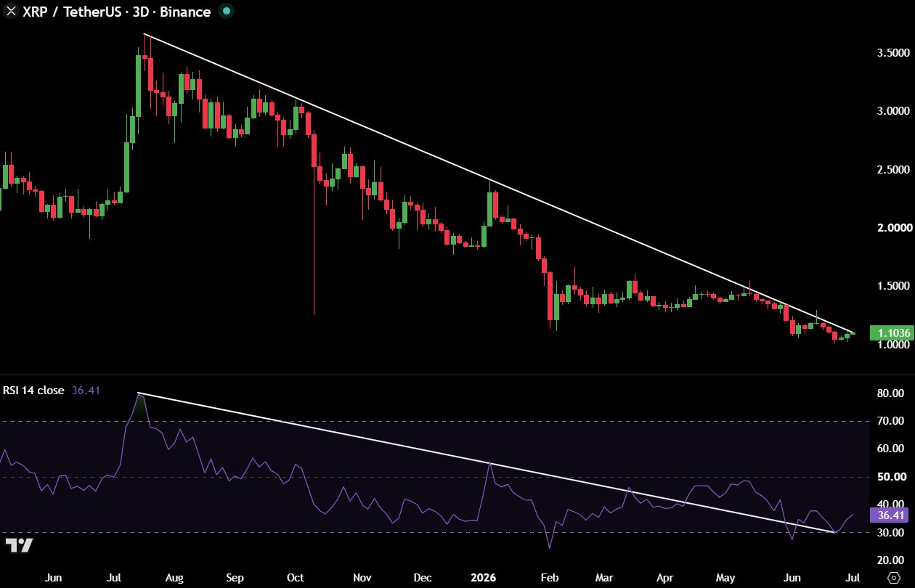Image resolution: width=915 pixels, height=588 pixels.
Task: Open the TradingView logo
Action: 19,545
